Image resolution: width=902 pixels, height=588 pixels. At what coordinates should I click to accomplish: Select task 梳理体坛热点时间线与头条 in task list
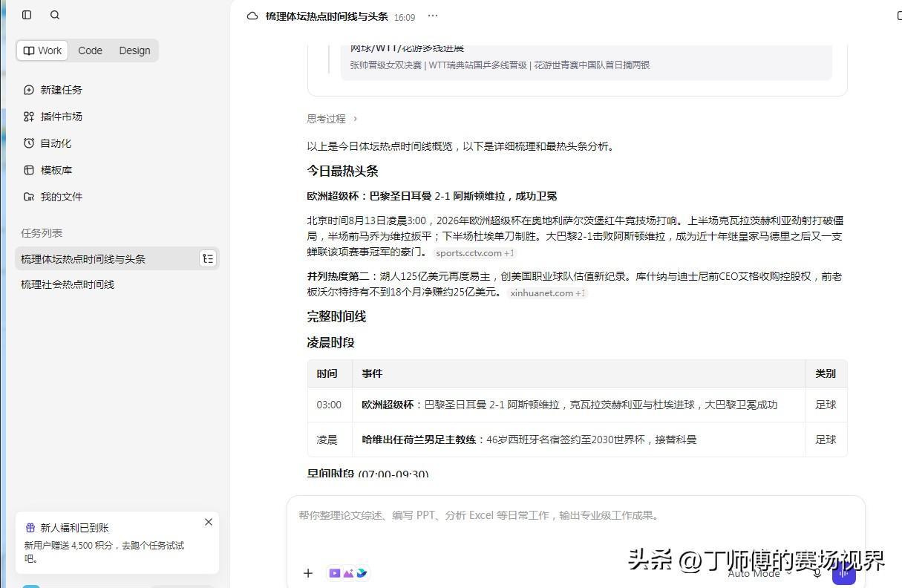coord(83,259)
